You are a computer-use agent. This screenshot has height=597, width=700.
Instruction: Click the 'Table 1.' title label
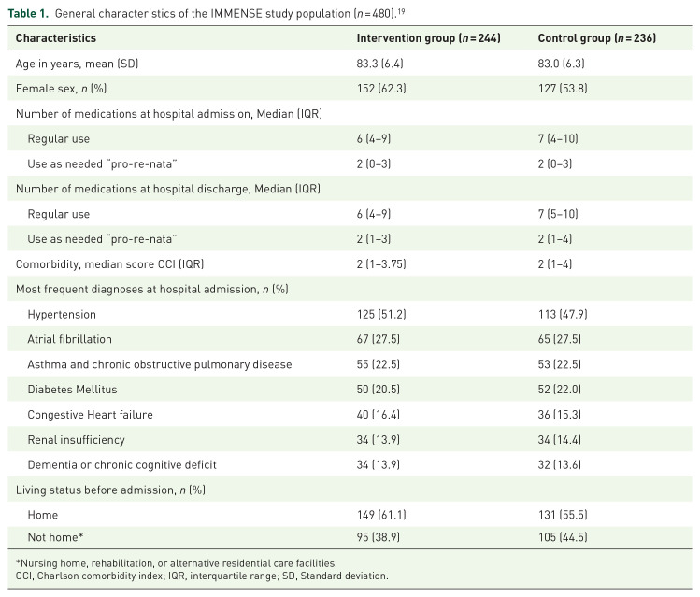[x=30, y=11]
